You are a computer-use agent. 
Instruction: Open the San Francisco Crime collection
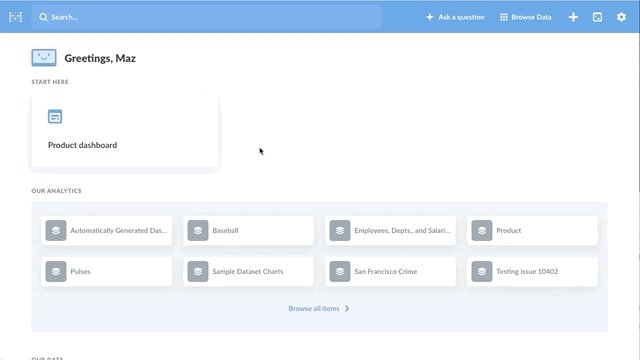pyautogui.click(x=390, y=271)
